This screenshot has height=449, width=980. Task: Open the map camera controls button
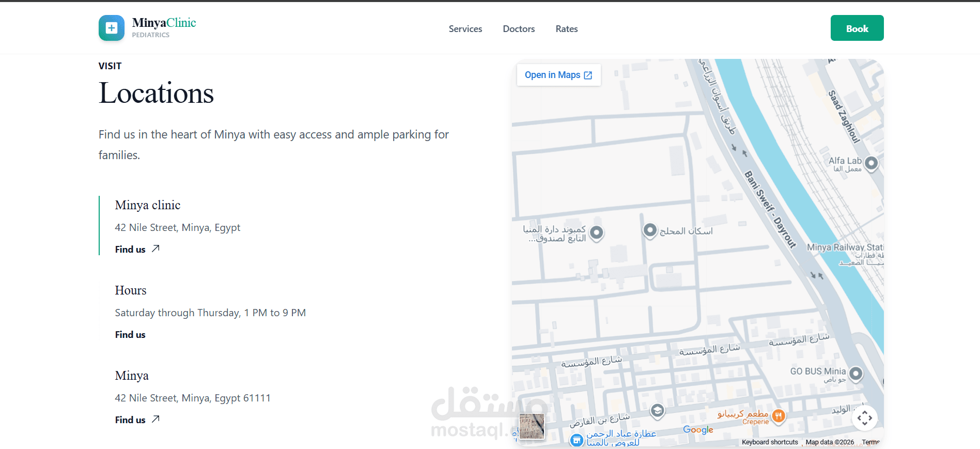(865, 418)
